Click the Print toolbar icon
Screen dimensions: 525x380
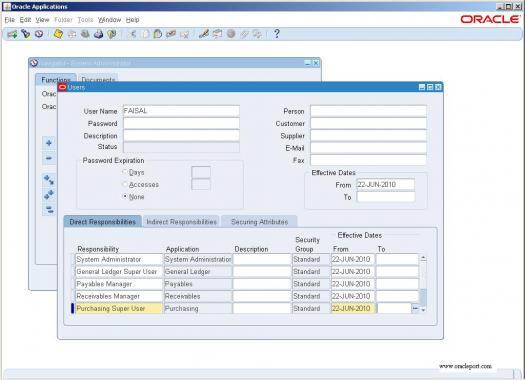98,34
